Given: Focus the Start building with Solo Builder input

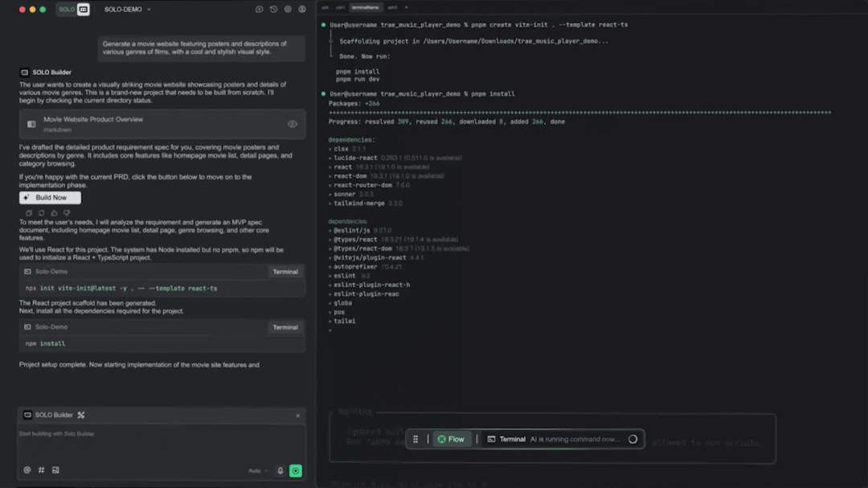Looking at the screenshot, I should 162,443.
